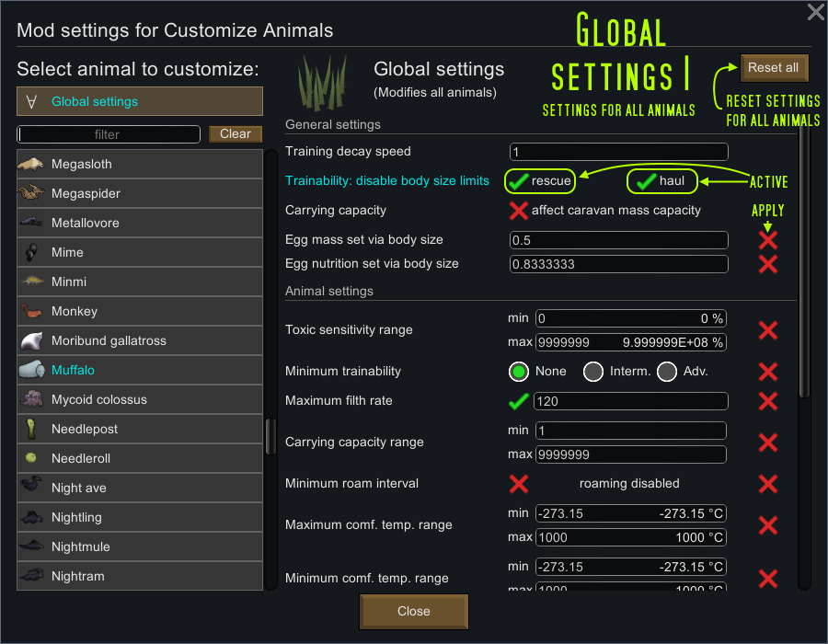Screen dimensions: 828x644
Task: Toggle the Maximum filth rate checkmark
Action: 519,401
